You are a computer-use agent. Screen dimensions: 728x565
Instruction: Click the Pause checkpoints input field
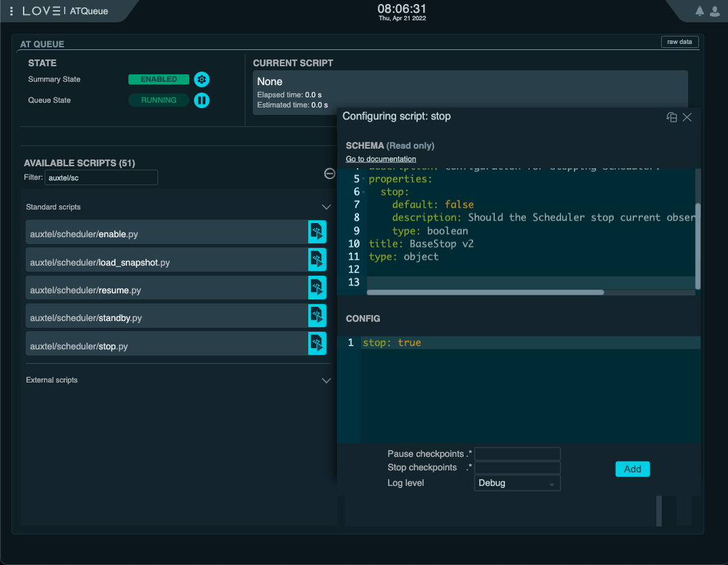pyautogui.click(x=517, y=453)
